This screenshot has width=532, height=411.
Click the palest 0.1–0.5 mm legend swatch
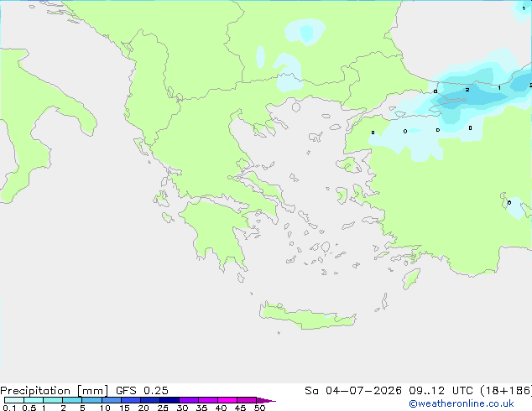click(x=14, y=400)
